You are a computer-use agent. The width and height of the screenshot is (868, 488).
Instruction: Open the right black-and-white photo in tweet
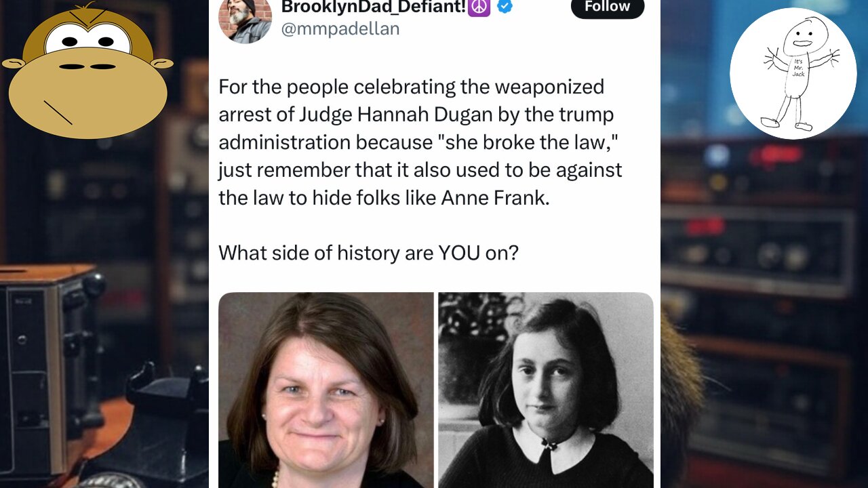pos(546,390)
